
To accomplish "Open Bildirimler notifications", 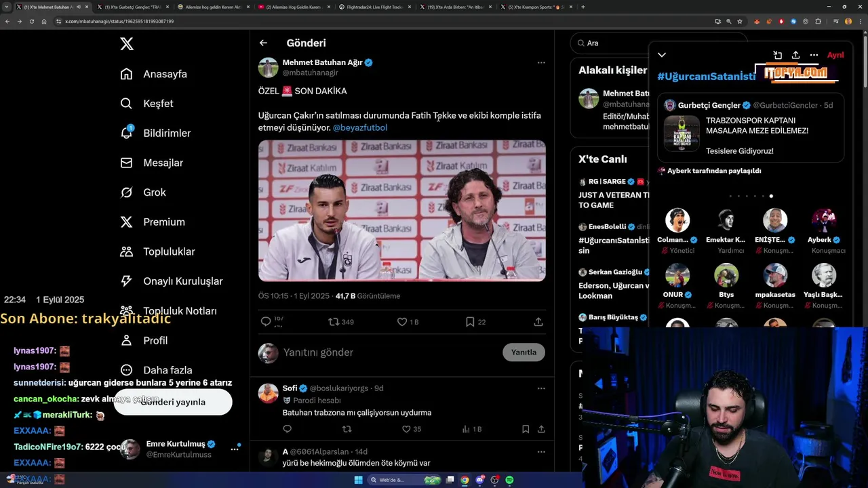I will coord(155,133).
